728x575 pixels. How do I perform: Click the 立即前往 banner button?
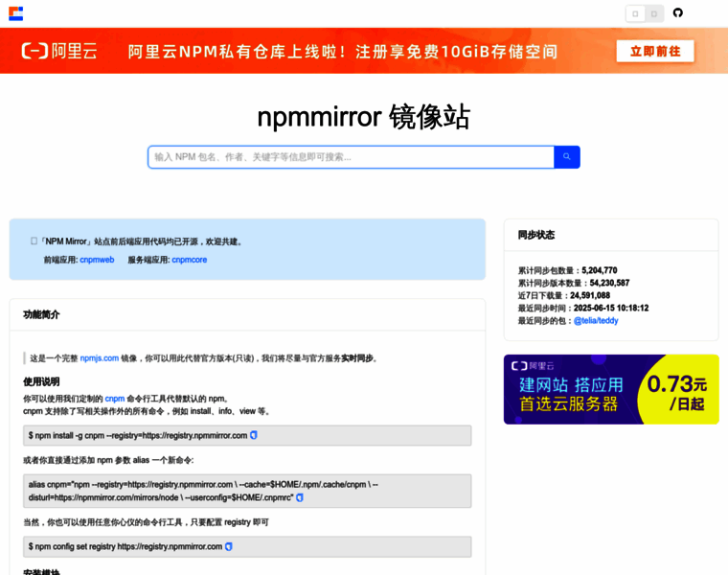pos(655,51)
